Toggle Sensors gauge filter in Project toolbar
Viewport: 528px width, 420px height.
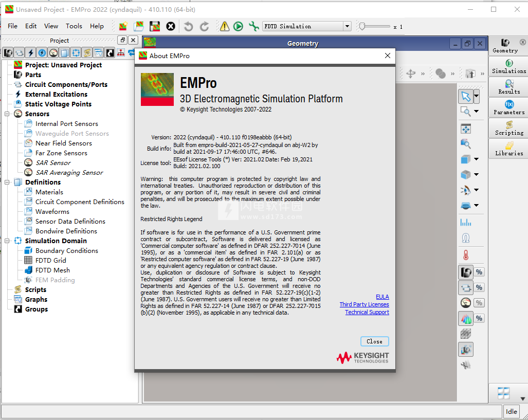pos(53,52)
